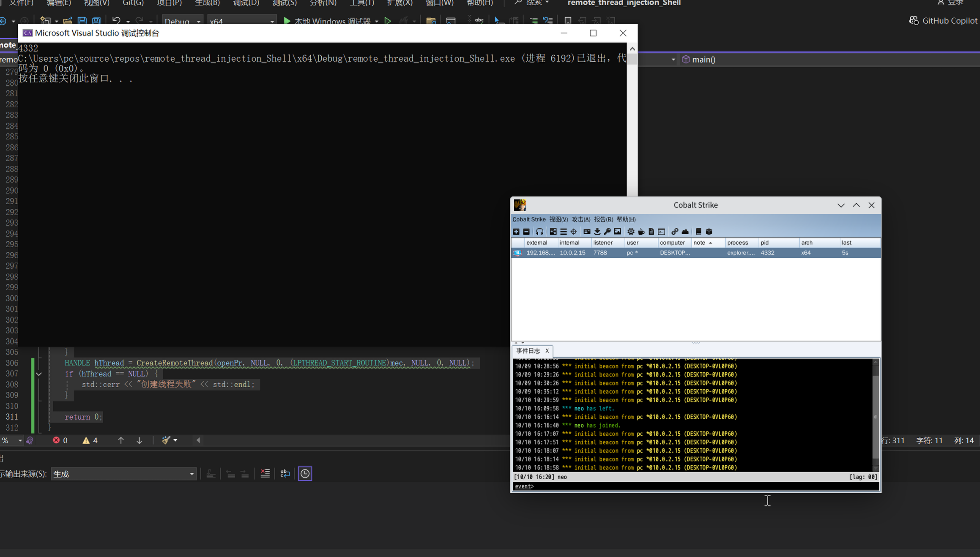Click the clear all output icon
This screenshot has width=980, height=557.
265,473
